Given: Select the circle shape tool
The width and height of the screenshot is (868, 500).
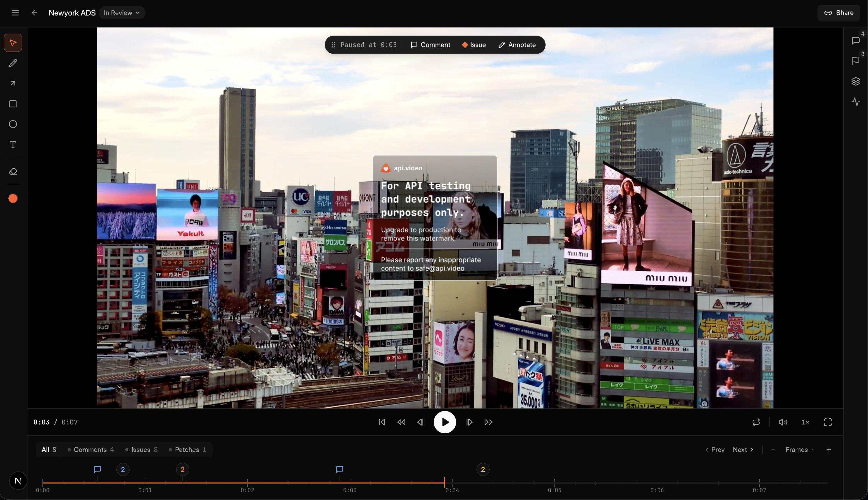Looking at the screenshot, I should 13,124.
